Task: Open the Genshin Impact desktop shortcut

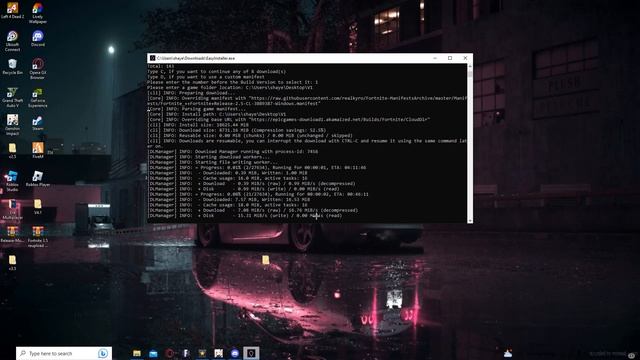Action: pos(12,124)
